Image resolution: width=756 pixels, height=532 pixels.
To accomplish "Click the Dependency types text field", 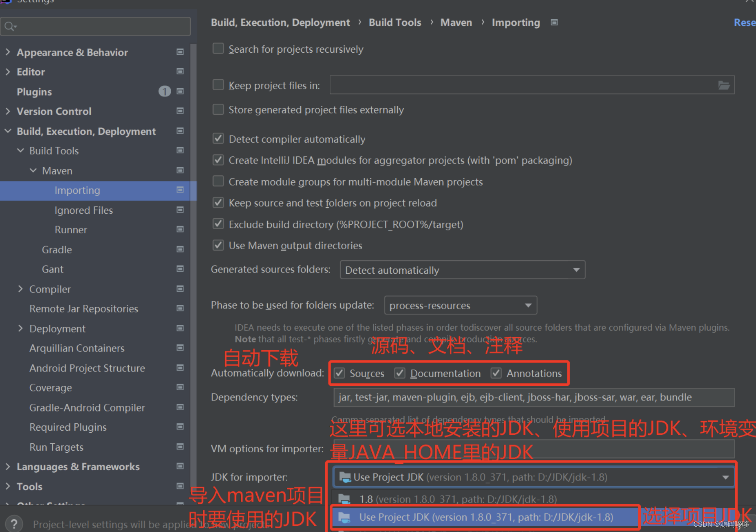I will [534, 397].
